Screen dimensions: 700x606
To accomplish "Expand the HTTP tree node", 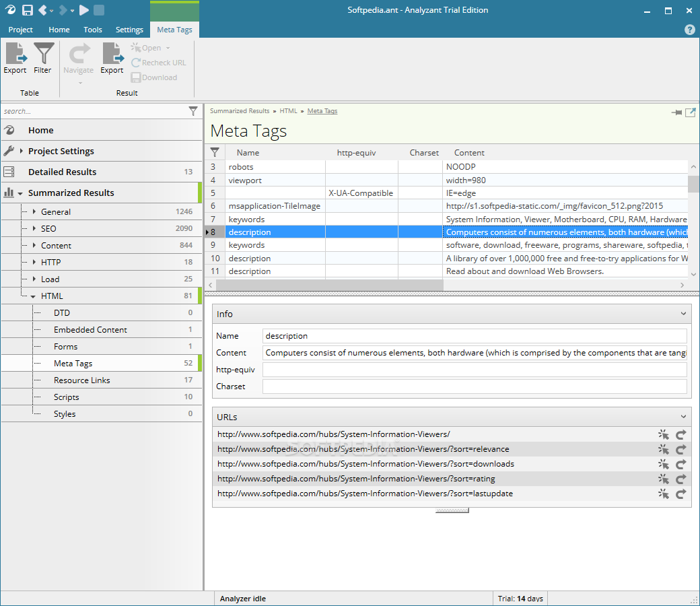I will tap(34, 262).
